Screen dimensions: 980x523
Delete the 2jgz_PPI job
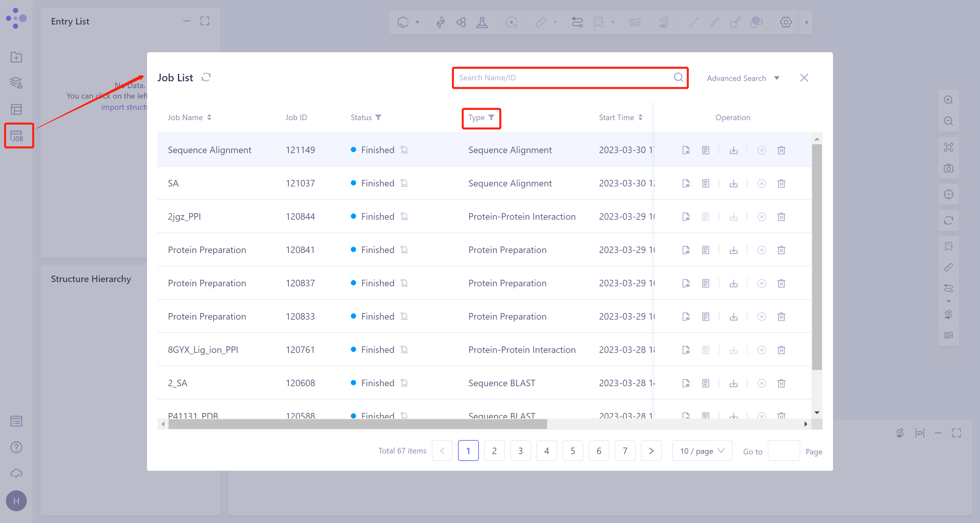pyautogui.click(x=781, y=217)
